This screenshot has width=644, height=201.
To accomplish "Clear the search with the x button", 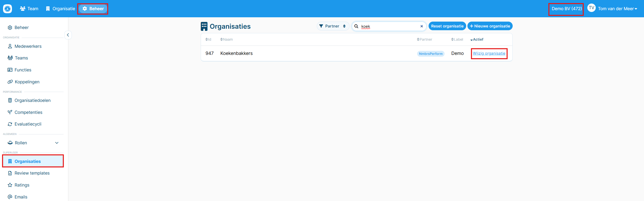I will click(422, 26).
